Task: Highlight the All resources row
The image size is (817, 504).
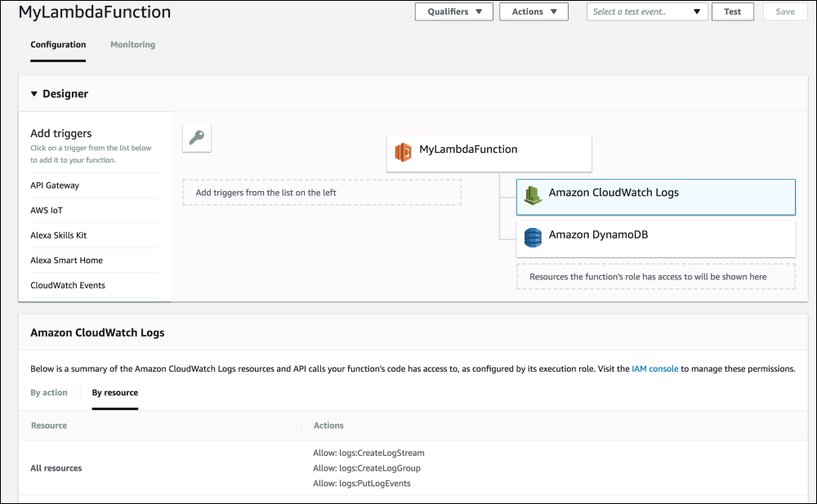Action: (x=56, y=467)
